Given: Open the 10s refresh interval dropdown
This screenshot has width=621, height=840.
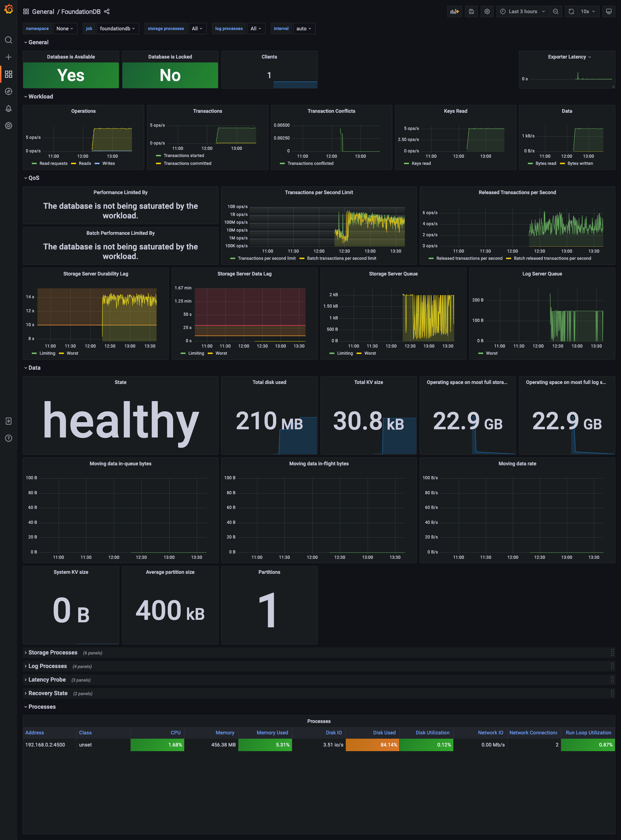Looking at the screenshot, I should pos(588,12).
